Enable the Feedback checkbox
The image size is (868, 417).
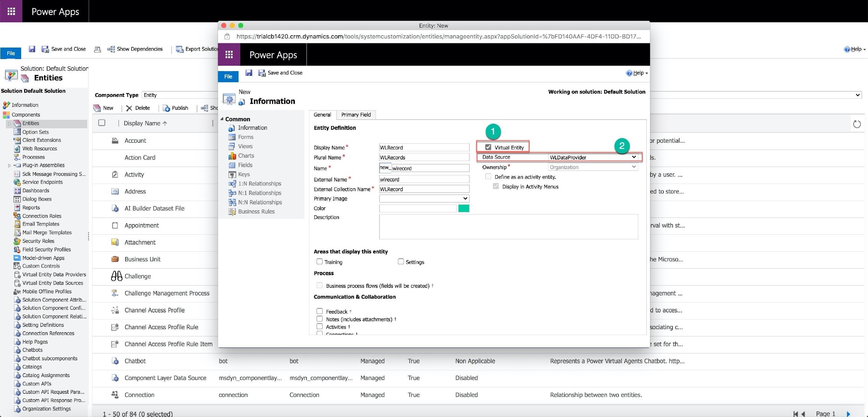pos(319,311)
